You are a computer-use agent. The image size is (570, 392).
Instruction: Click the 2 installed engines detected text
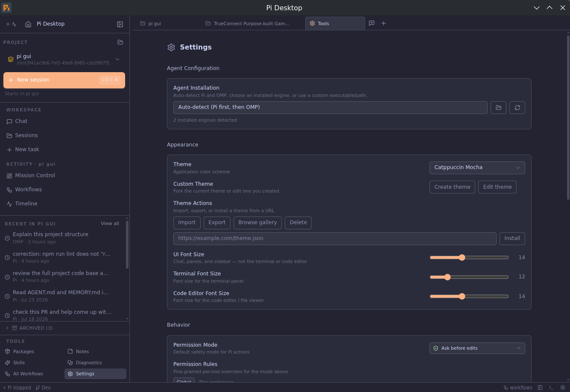tap(205, 120)
